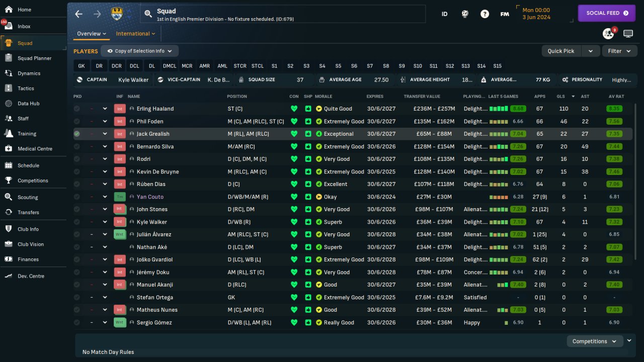Click the Quick Pick button
The height and width of the screenshot is (362, 644).
click(x=561, y=51)
